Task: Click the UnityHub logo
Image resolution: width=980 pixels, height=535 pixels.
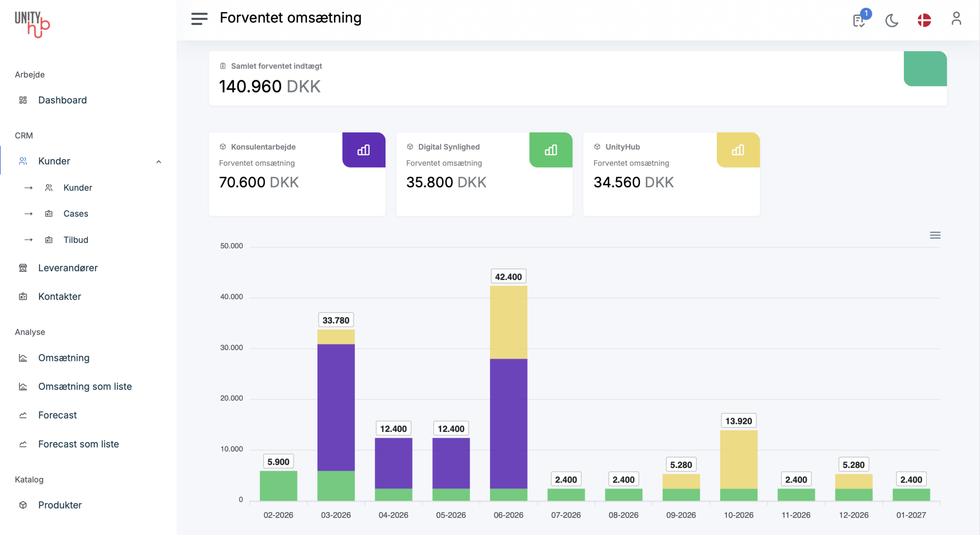Action: [x=32, y=24]
